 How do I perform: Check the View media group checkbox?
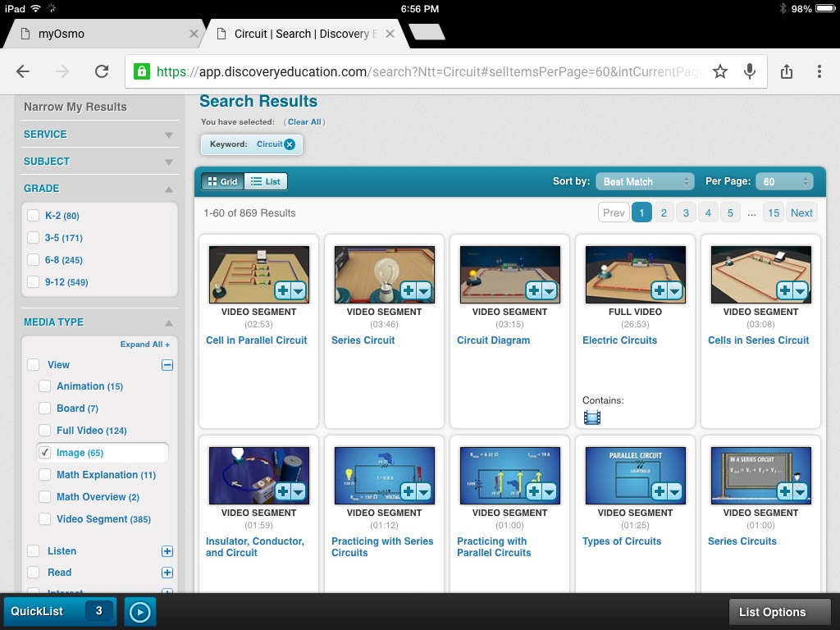(33, 365)
